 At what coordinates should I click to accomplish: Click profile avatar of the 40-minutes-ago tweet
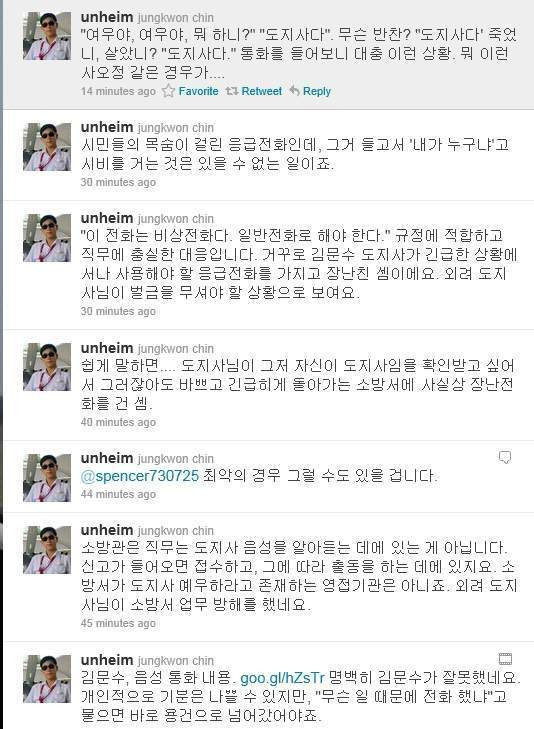click(47, 367)
